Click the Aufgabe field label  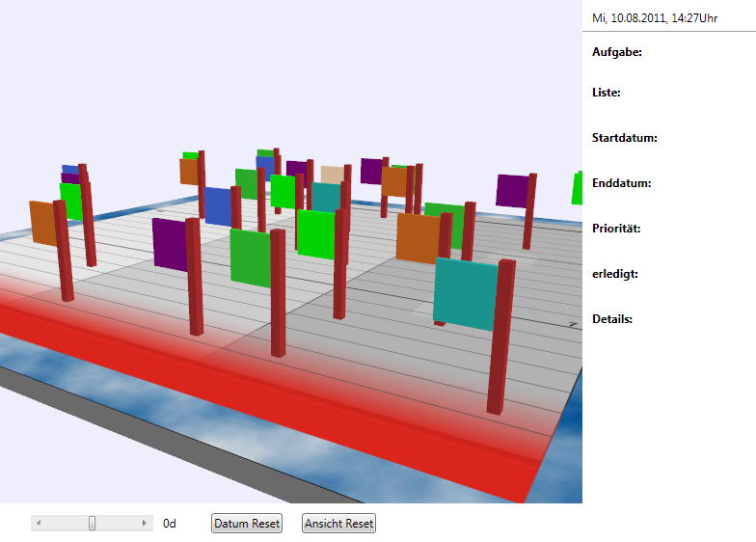pos(617,52)
